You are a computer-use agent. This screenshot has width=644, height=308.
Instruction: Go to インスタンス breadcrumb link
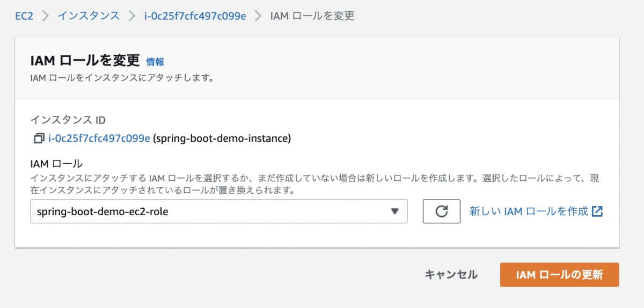point(89,16)
